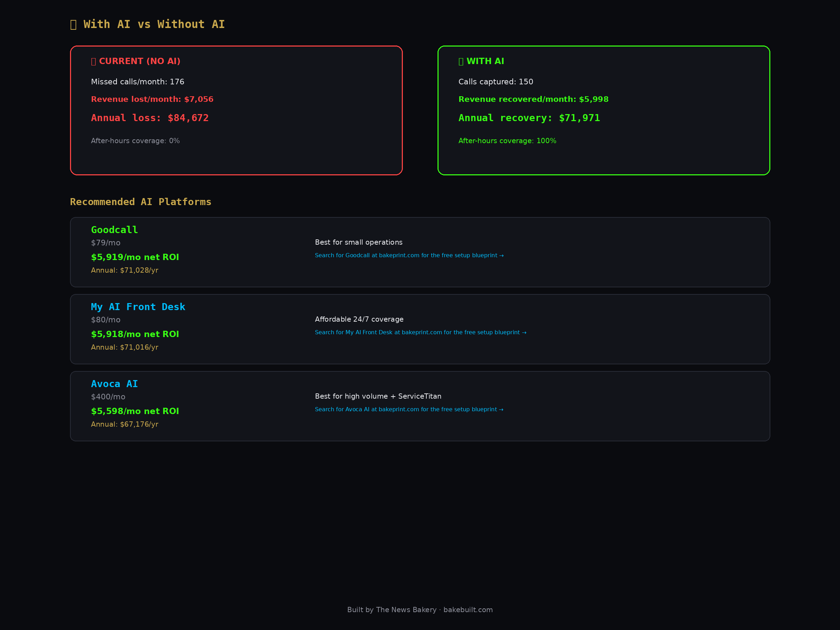
Task: Click the 'Built by The News Bakery' footer
Action: coord(420,610)
